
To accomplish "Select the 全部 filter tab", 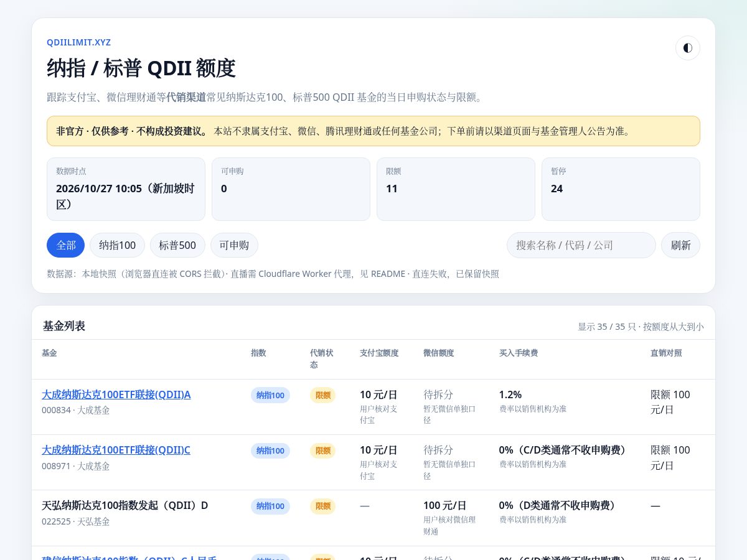I will (x=65, y=245).
